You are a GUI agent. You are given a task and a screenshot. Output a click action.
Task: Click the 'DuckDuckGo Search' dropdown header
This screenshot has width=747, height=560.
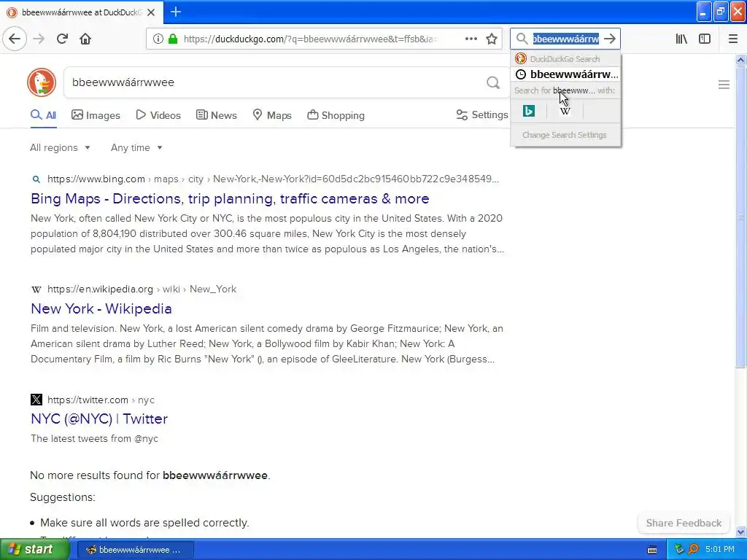565,59
